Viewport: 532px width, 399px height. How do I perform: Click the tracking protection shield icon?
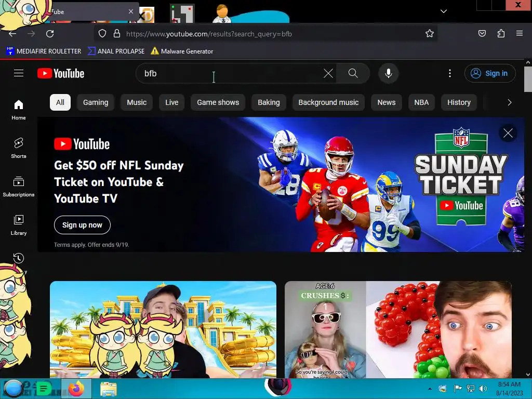click(x=102, y=34)
